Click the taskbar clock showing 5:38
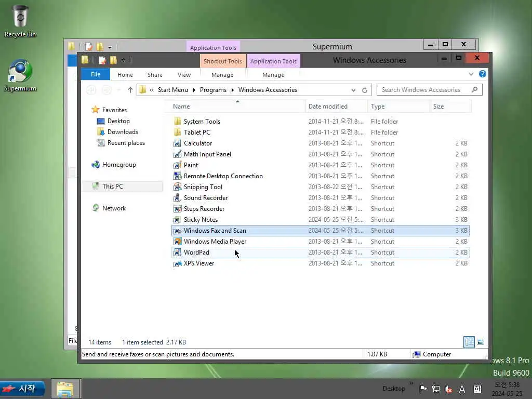 507,389
